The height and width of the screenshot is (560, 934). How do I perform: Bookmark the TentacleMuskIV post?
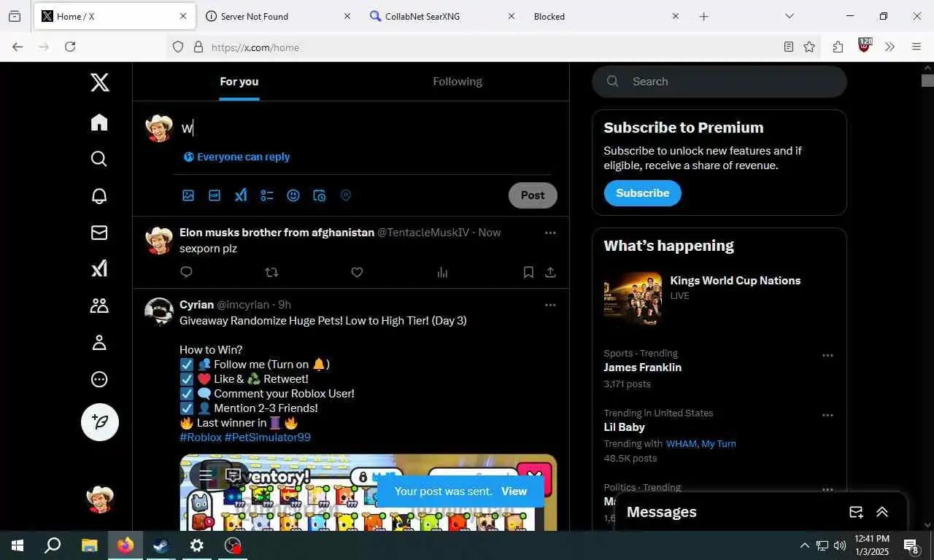[x=528, y=272]
